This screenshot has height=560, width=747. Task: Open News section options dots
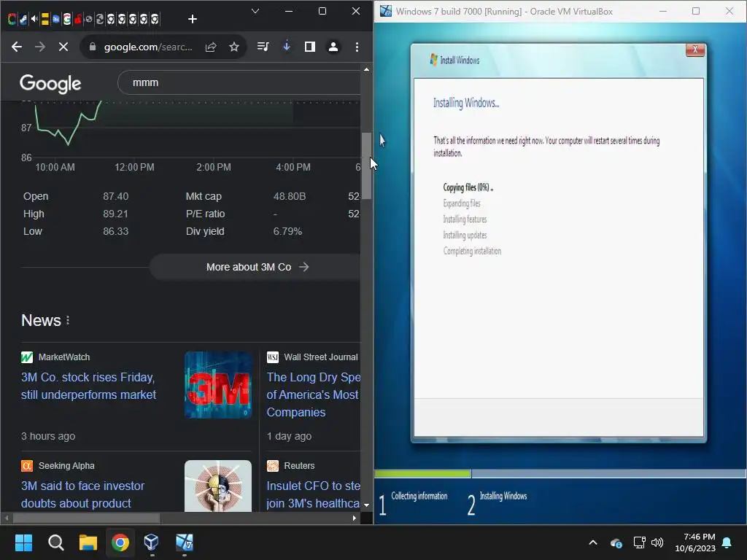click(68, 321)
